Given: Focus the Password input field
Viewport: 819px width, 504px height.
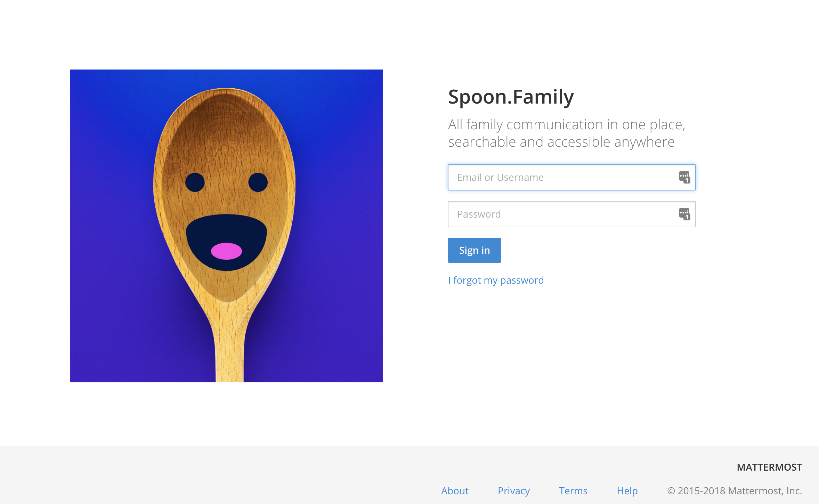Looking at the screenshot, I should coord(563,214).
